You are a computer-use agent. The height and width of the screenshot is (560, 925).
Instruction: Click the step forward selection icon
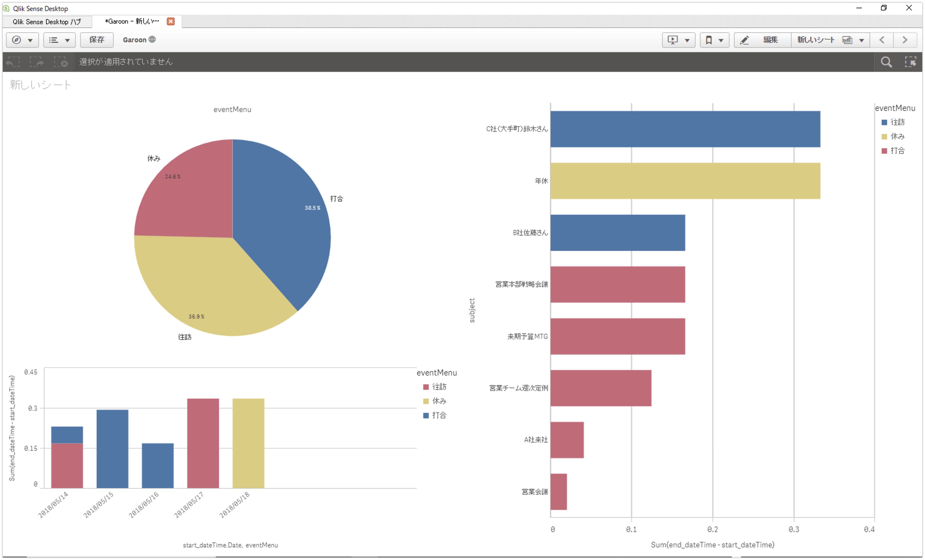pos(37,61)
